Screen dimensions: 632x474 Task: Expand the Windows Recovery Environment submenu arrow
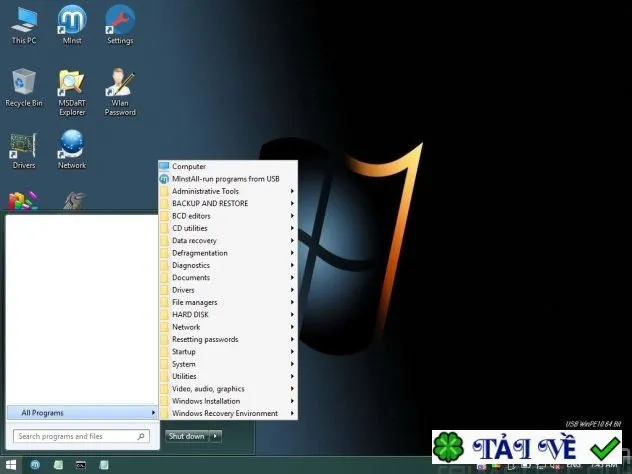point(292,414)
